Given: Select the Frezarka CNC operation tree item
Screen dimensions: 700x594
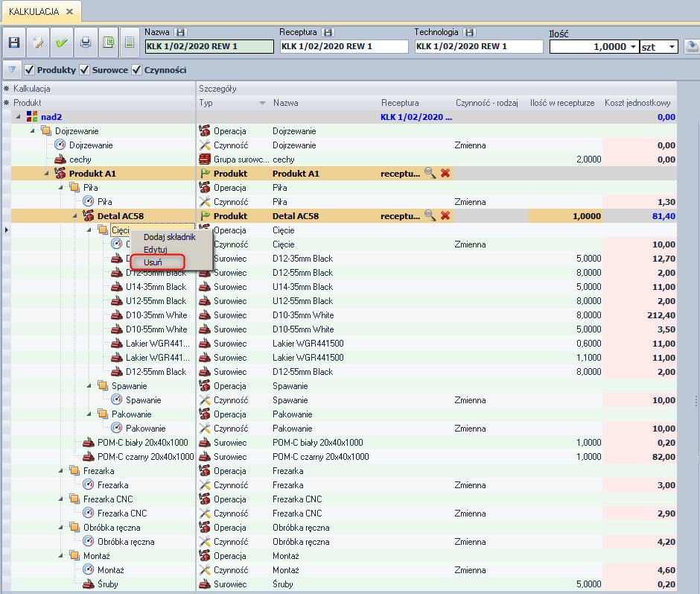Looking at the screenshot, I should point(108,499).
